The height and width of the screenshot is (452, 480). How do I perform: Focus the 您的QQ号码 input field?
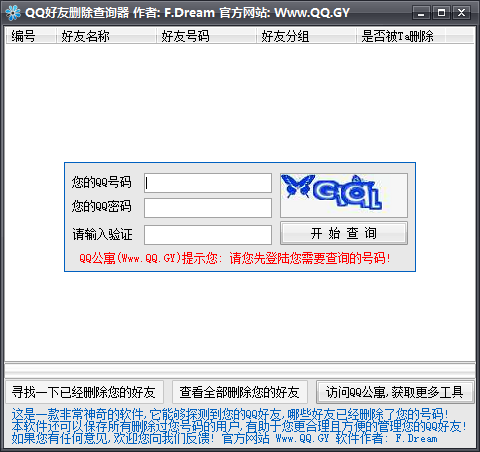click(208, 183)
